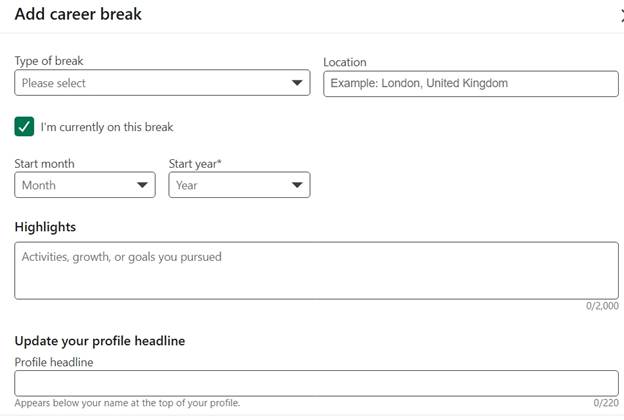Open the Year selection dropdown
Image resolution: width=624 pixels, height=420 pixels.
click(x=239, y=185)
